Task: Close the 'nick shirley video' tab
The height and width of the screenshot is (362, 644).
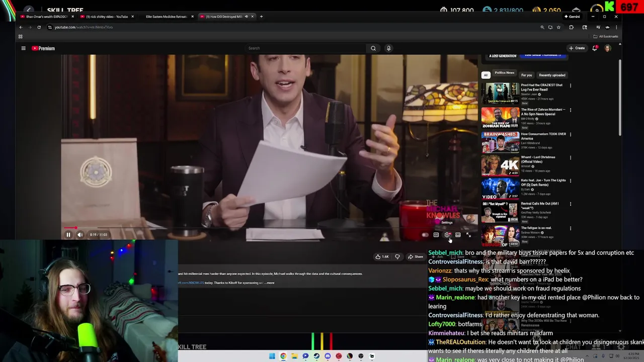Action: [x=132, y=17]
